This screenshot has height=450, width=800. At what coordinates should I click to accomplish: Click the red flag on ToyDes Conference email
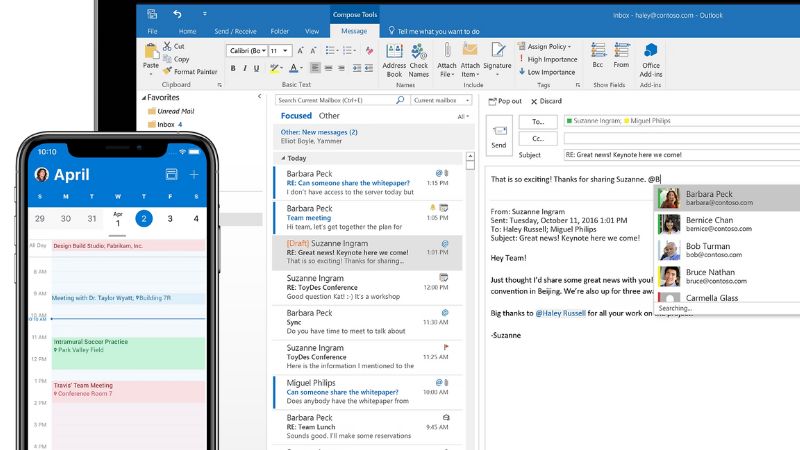[x=446, y=347]
